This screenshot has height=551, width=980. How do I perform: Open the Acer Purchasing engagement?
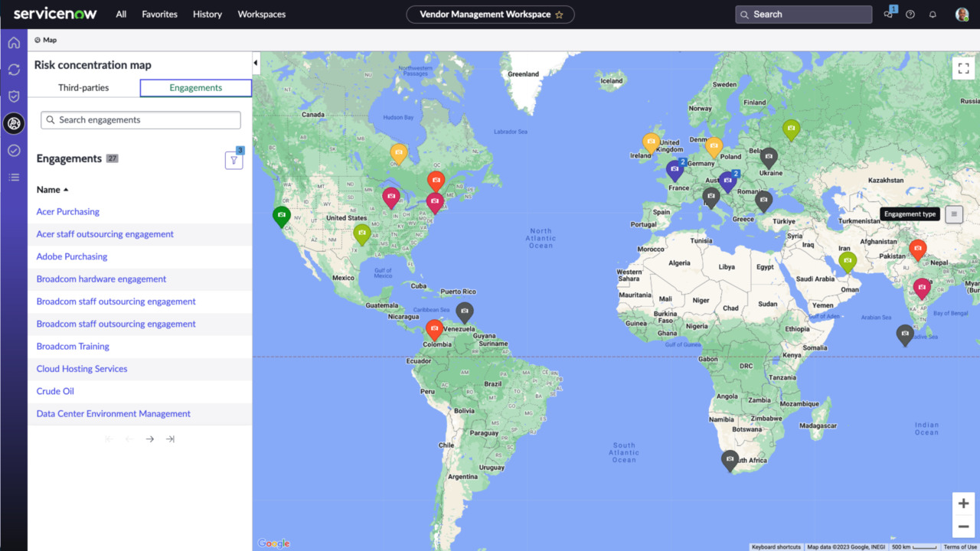point(67,211)
